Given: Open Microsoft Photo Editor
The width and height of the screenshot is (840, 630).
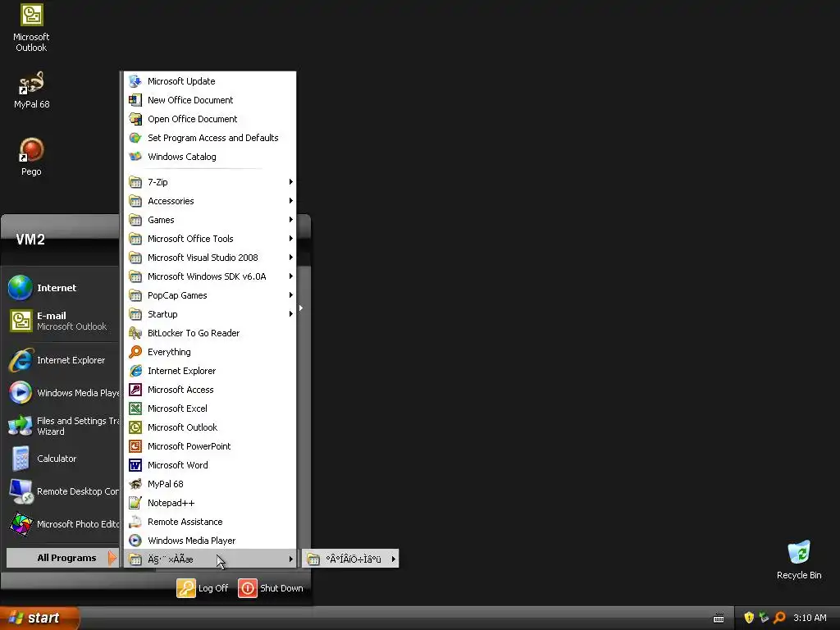Looking at the screenshot, I should [x=62, y=524].
